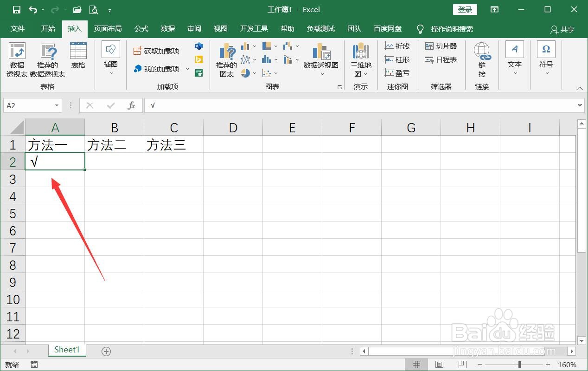Insert a 盈亏 (Win/Loss) sparkline
The image size is (588, 371).
(x=397, y=73)
